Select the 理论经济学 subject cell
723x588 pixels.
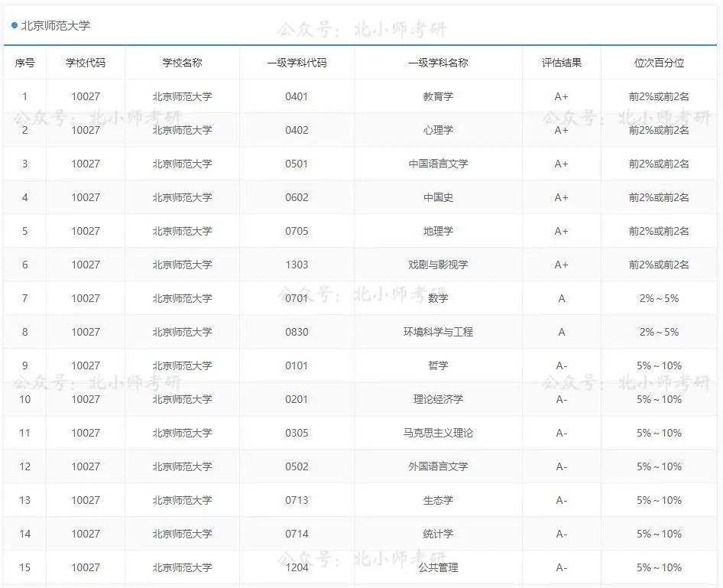(x=438, y=399)
